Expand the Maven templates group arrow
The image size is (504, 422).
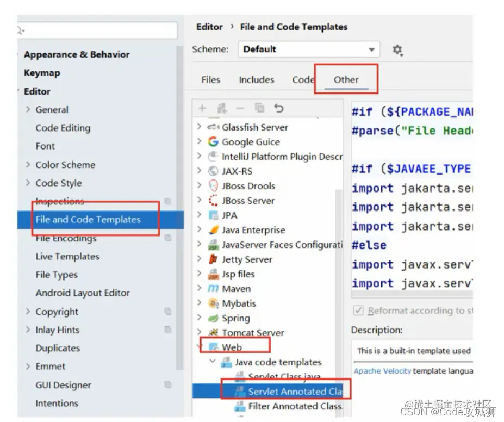[200, 288]
